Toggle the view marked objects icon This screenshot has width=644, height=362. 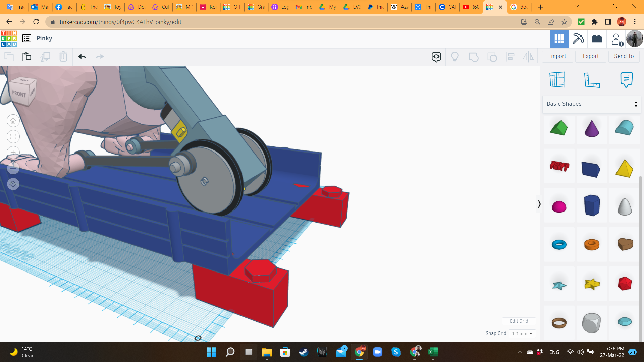pyautogui.click(x=436, y=57)
